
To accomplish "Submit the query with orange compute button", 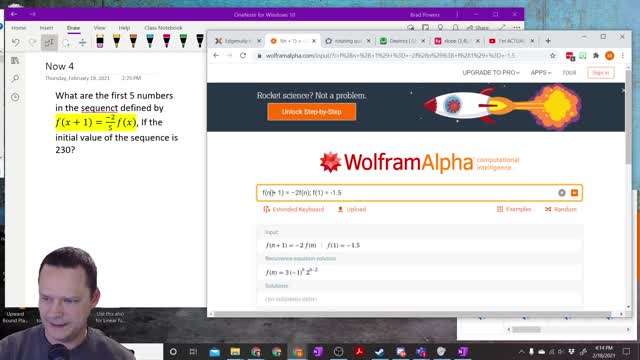I will pos(574,193).
